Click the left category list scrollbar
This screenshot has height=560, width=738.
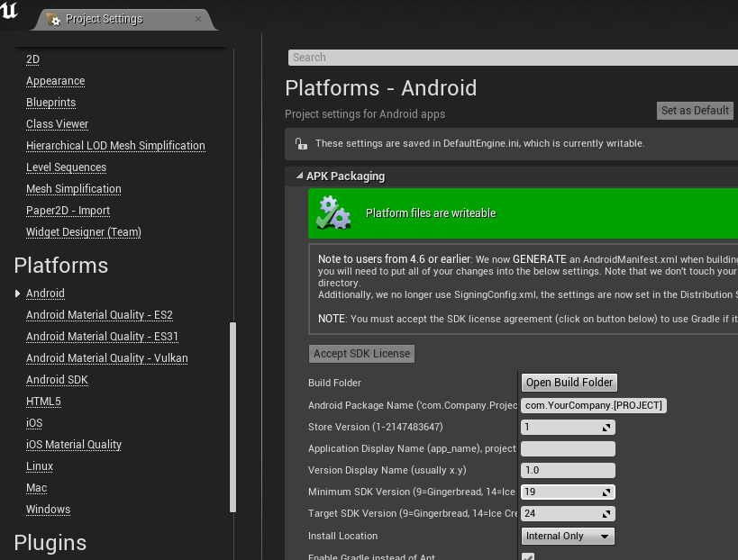pyautogui.click(x=232, y=417)
